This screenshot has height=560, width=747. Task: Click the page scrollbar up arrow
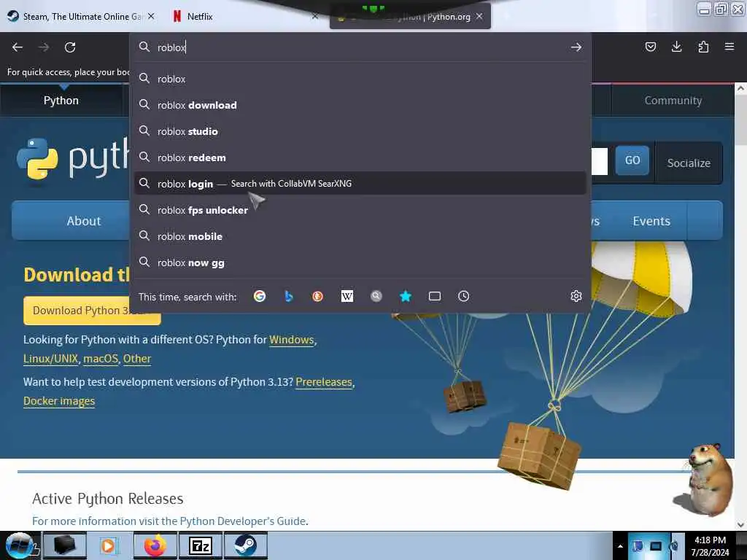(740, 88)
